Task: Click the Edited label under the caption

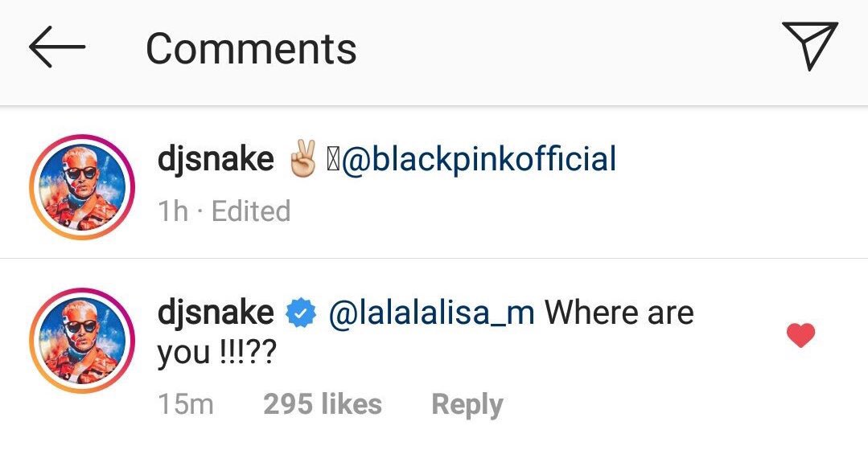Action: [x=250, y=211]
